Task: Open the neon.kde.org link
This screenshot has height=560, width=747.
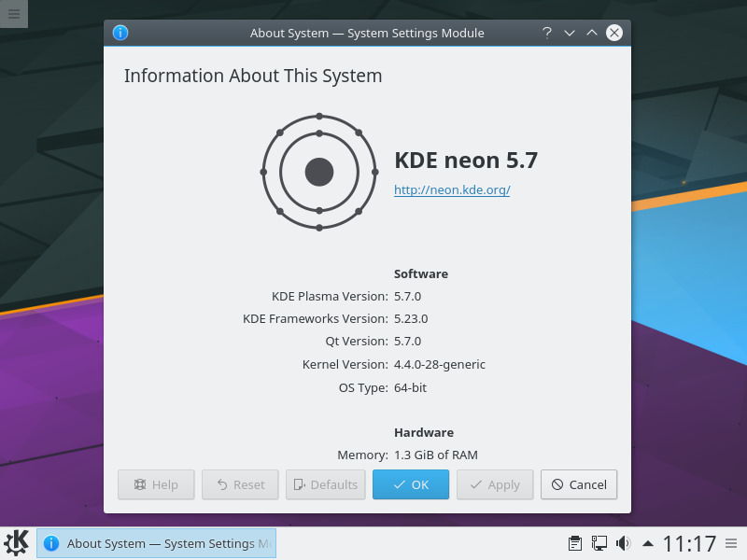Action: [452, 189]
